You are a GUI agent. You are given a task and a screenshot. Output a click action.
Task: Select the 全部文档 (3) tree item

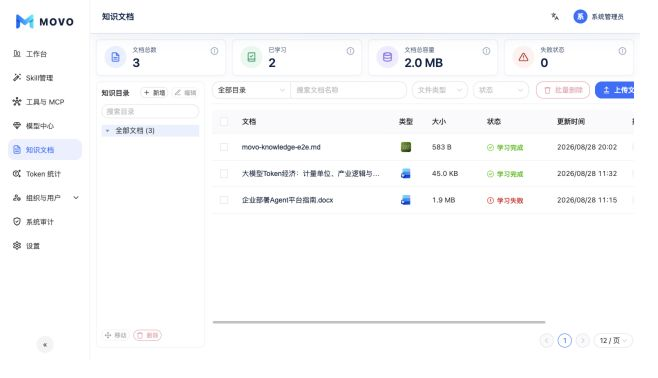click(150, 130)
